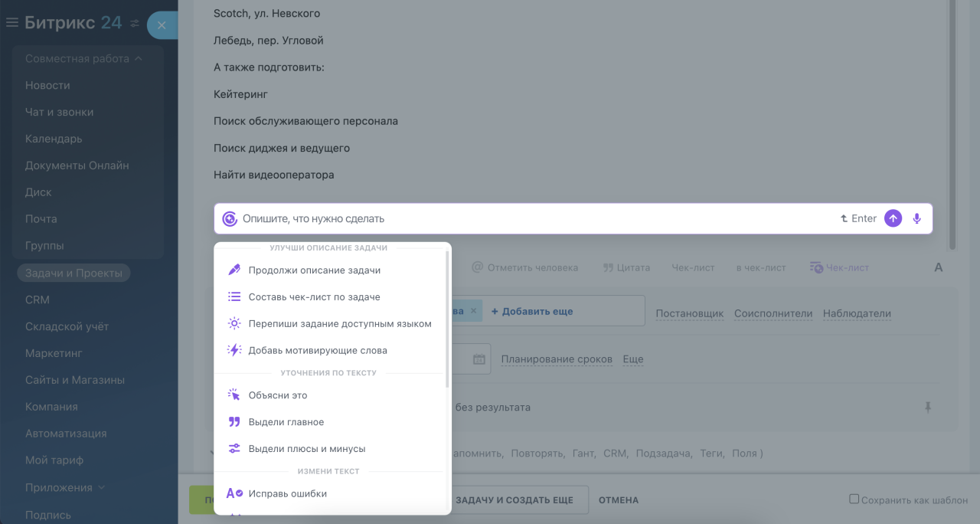Click the pin icon in the result row

tap(928, 408)
